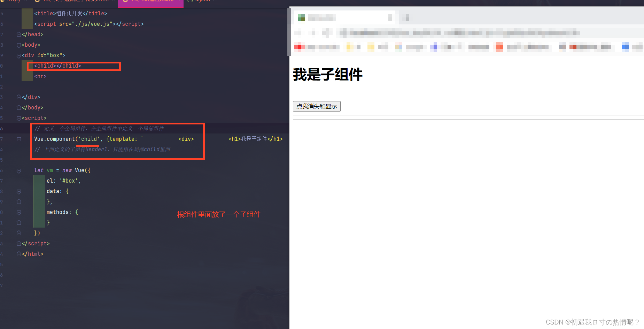The image size is (644, 329).
Task: Toggle fold marker beside closing </div>
Action: click(19, 97)
